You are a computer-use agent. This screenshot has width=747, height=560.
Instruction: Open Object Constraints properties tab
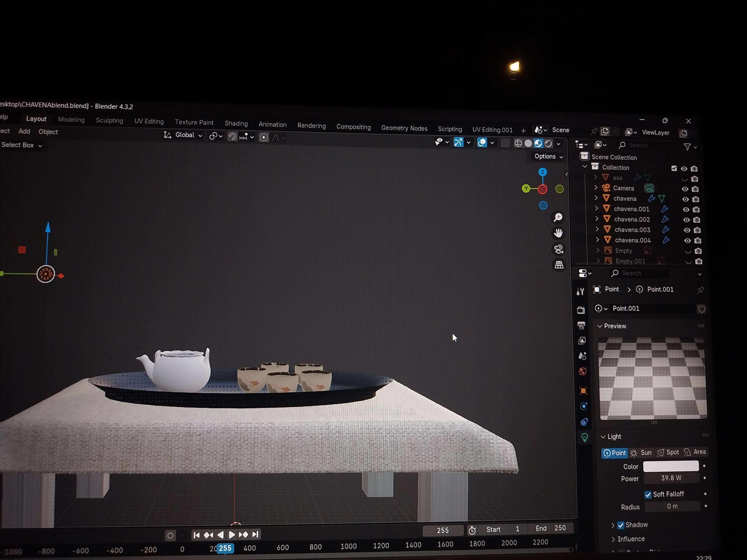tap(584, 422)
